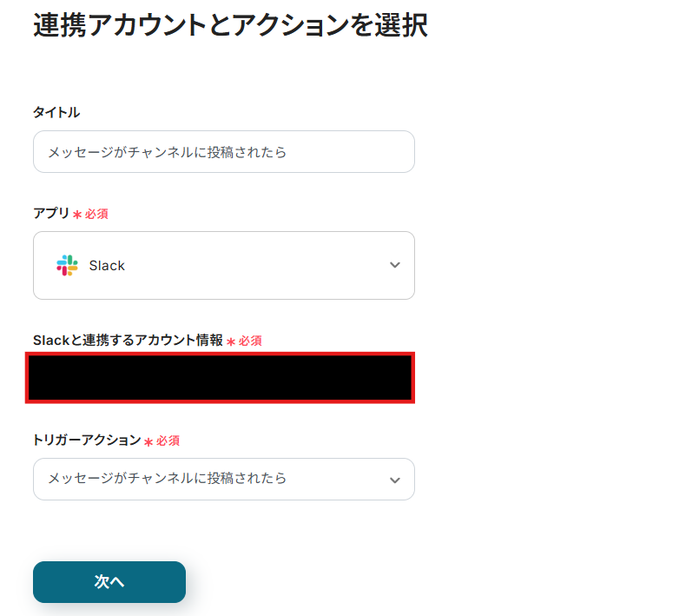The image size is (699, 616).
Task: Click the Slack logo icon
Action: (x=67, y=266)
